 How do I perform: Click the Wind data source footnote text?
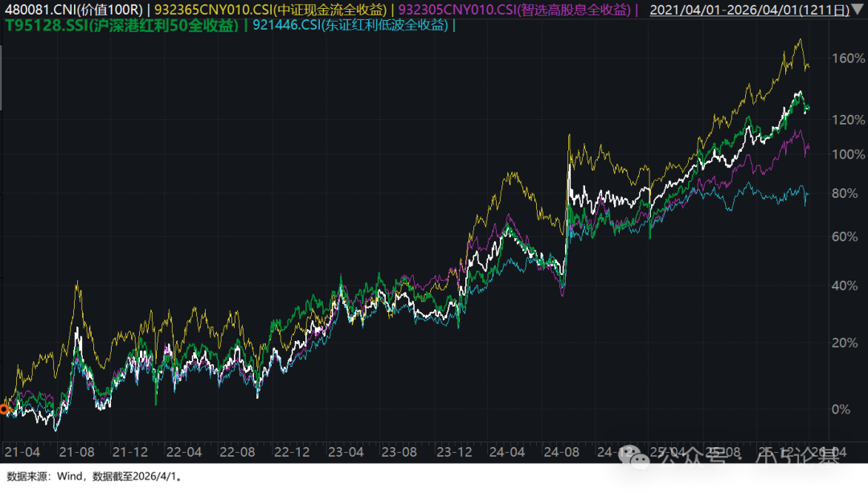(x=95, y=477)
